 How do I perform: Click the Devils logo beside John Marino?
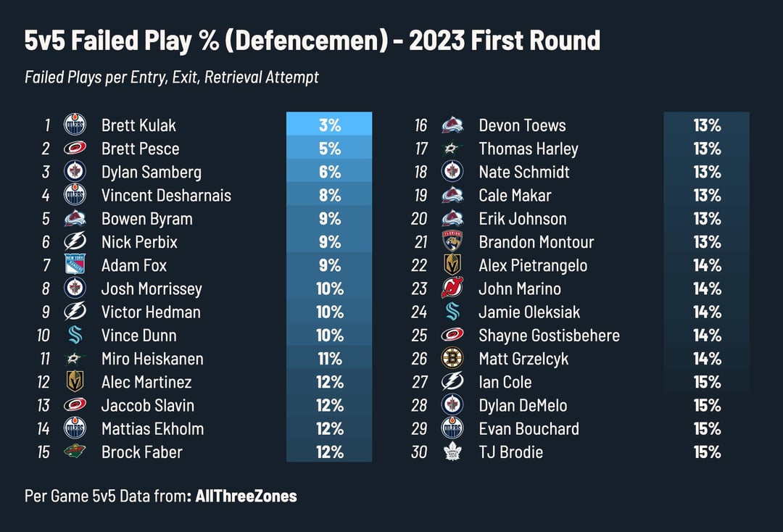pyautogui.click(x=452, y=288)
